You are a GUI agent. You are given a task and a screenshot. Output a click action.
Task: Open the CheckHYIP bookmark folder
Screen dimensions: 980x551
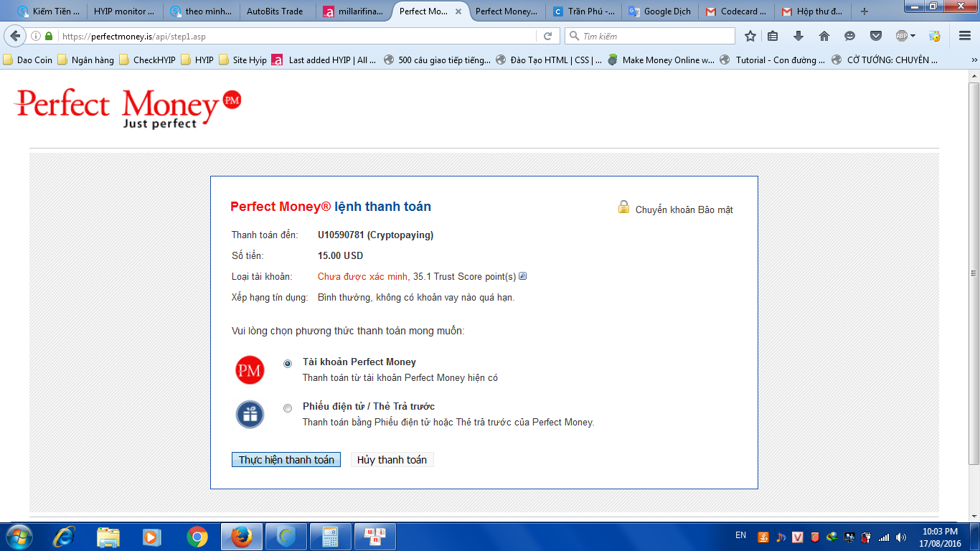[x=147, y=60]
